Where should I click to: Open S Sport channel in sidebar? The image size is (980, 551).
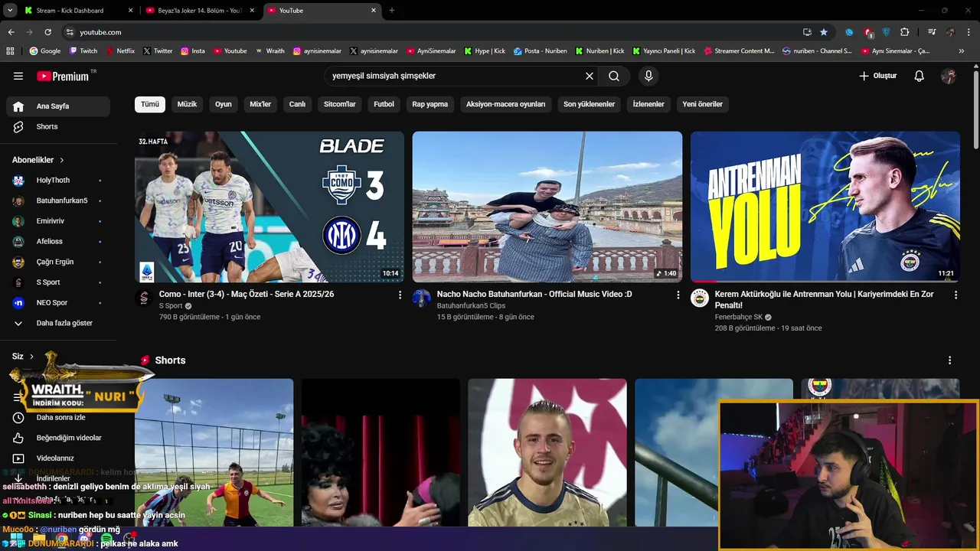(x=58, y=282)
